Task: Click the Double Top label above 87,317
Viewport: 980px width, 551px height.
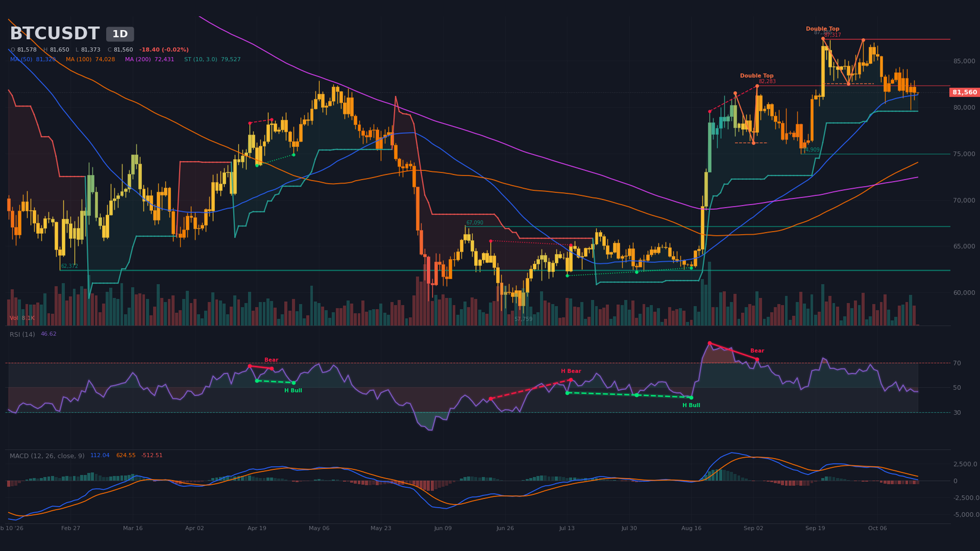Action: point(823,29)
